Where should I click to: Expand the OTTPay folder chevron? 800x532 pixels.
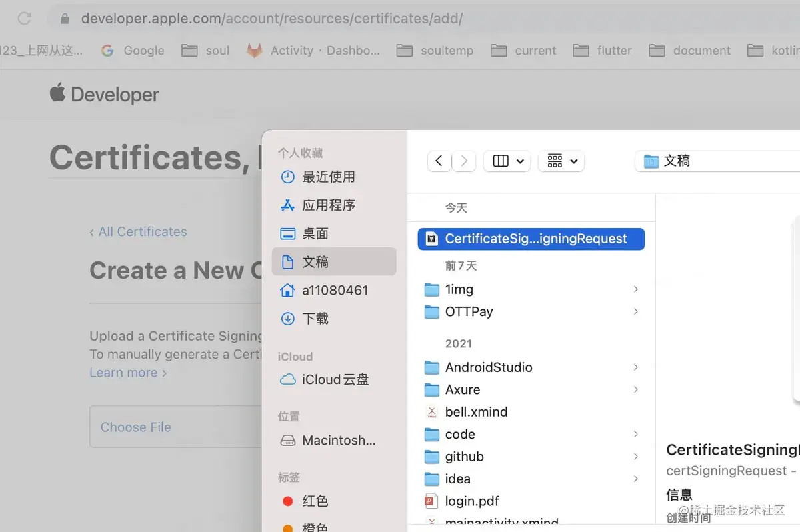click(635, 311)
